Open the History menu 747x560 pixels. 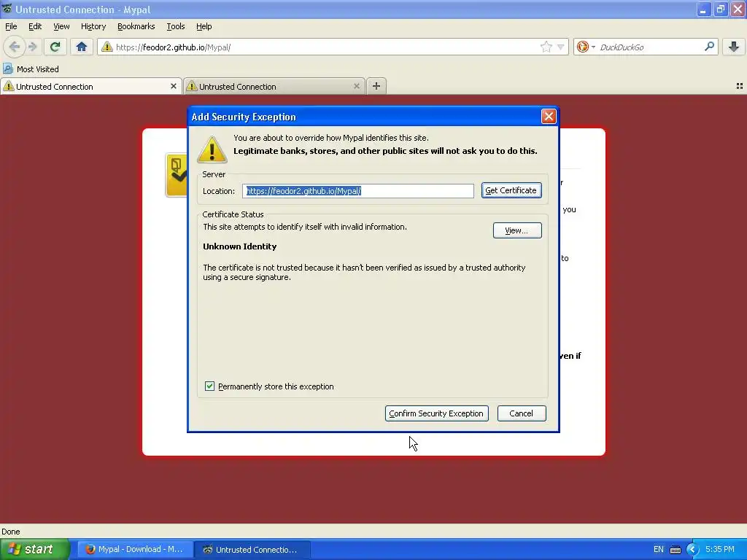(93, 26)
